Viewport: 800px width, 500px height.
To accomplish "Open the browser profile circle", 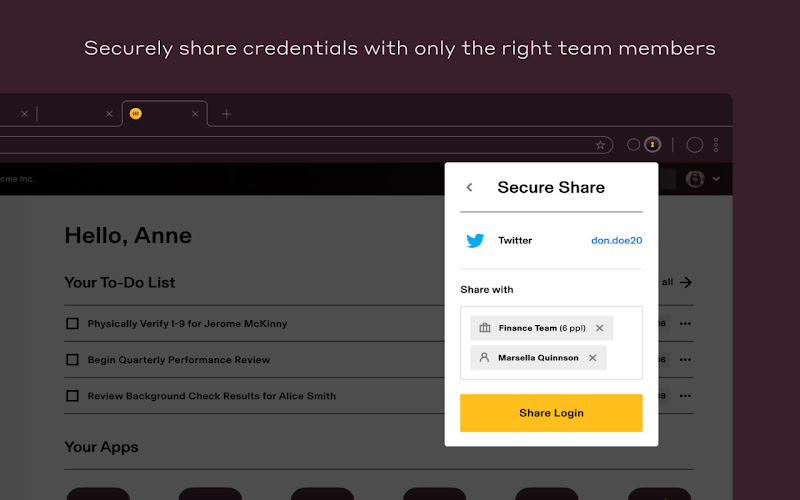I will pyautogui.click(x=694, y=145).
